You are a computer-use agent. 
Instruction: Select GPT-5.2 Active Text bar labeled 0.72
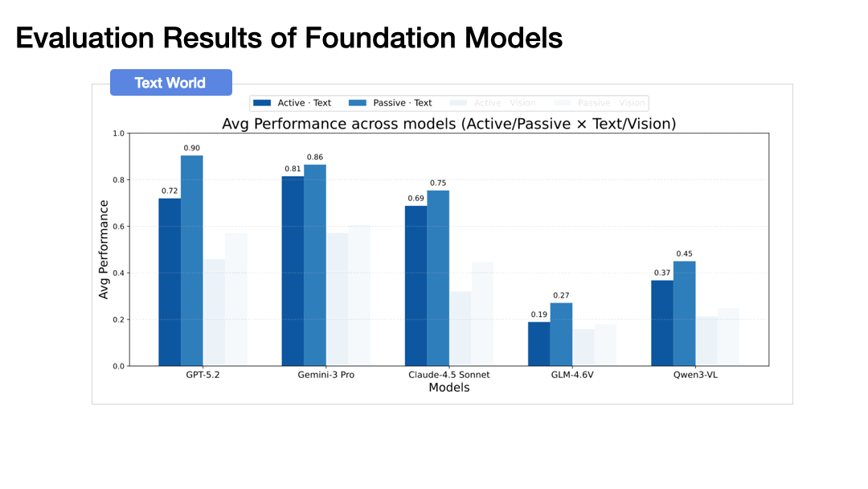tap(170, 281)
